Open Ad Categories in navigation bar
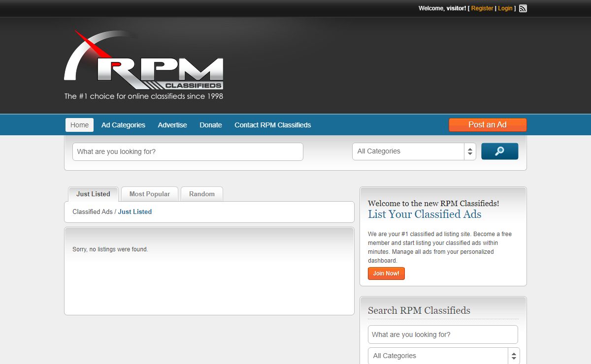Viewport: 591px width, 364px height. pos(123,125)
